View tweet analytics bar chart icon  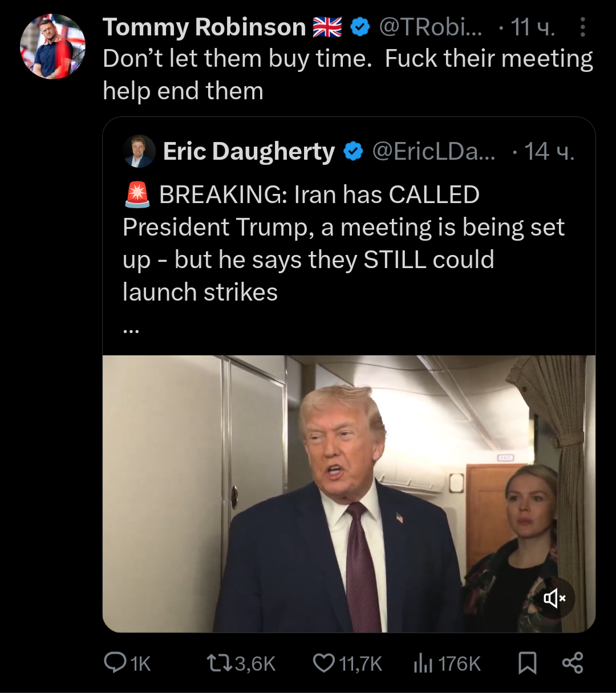423,663
